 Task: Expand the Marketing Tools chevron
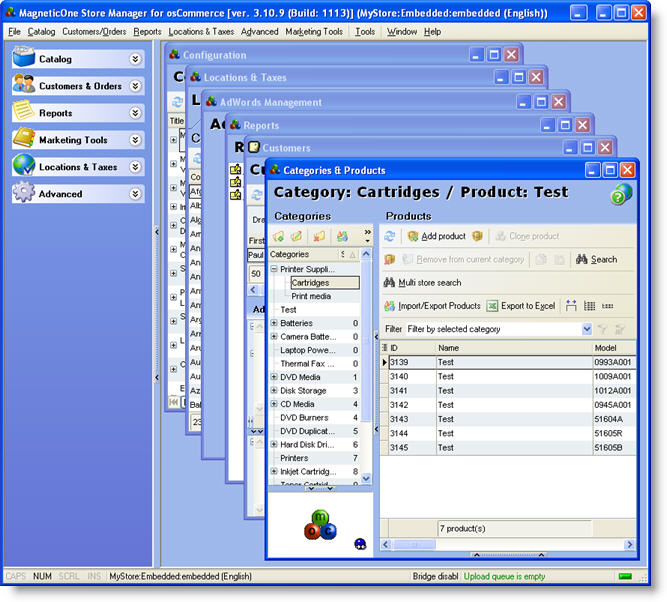tap(135, 140)
